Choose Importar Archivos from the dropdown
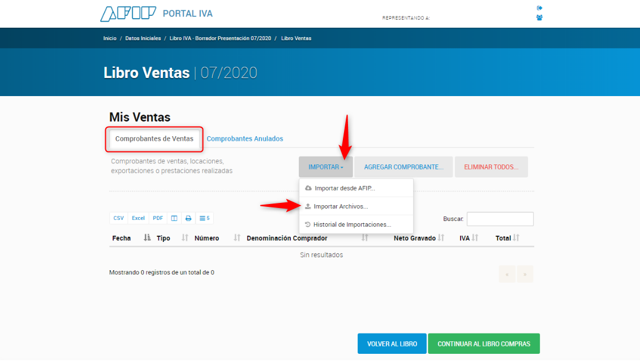Viewport: 640px width, 364px height. [x=341, y=206]
